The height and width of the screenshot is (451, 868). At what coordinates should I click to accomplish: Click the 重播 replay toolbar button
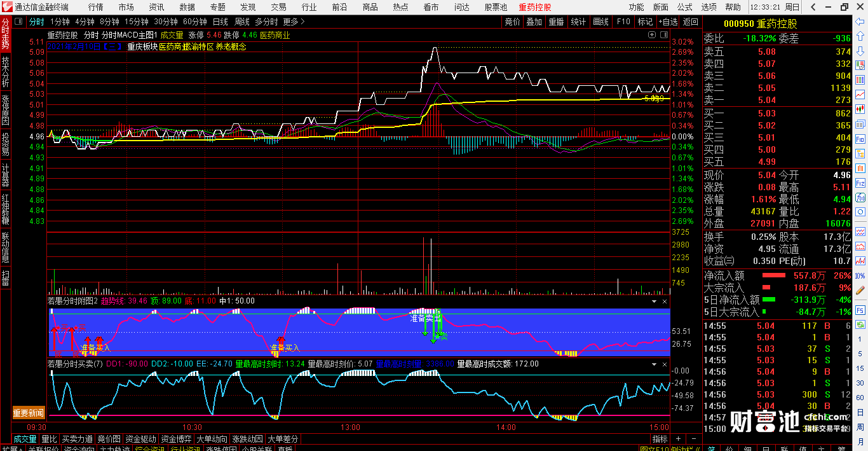coord(556,22)
